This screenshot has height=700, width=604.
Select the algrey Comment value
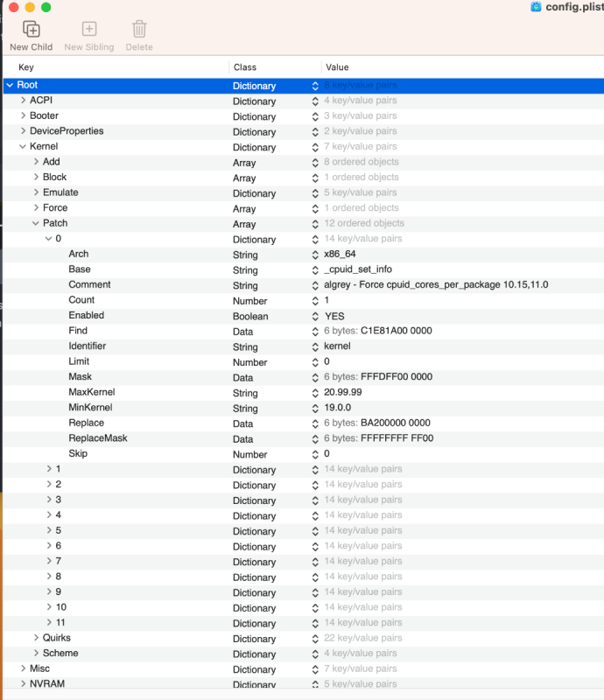coord(436,284)
